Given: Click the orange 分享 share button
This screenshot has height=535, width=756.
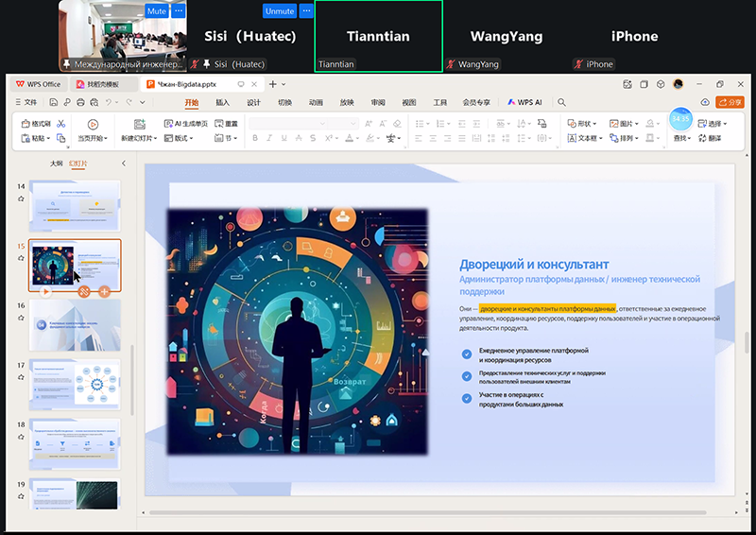Looking at the screenshot, I should click(730, 102).
